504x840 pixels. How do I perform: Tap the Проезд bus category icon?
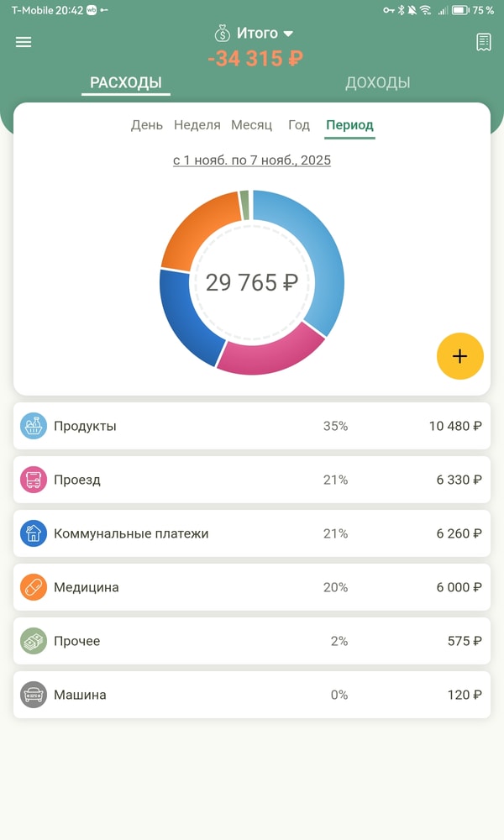(34, 480)
